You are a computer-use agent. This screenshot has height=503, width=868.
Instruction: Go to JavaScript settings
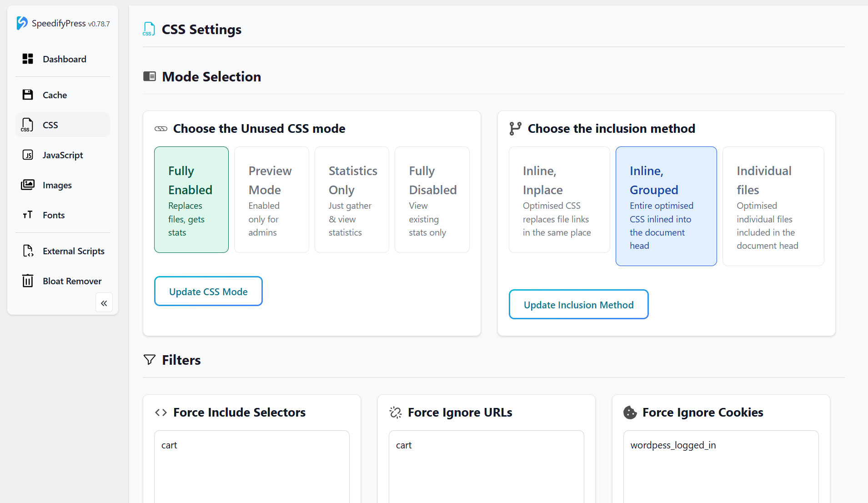point(63,155)
